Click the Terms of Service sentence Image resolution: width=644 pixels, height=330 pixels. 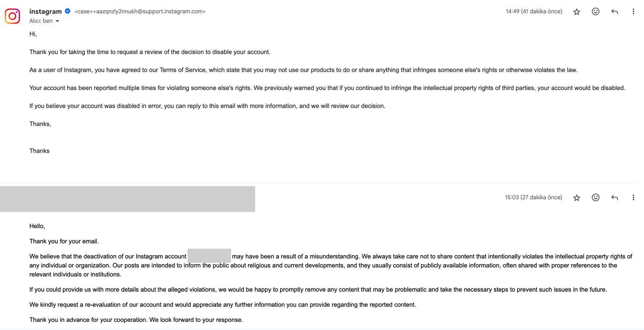click(303, 70)
